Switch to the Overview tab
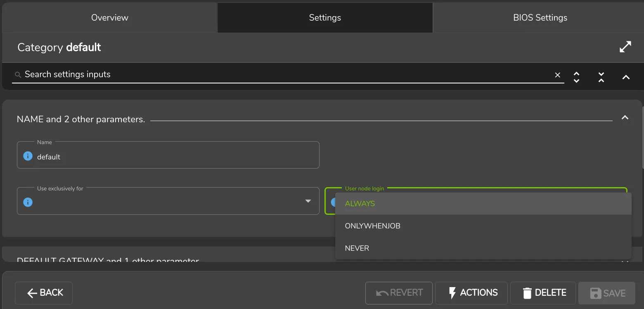644x309 pixels. pyautogui.click(x=110, y=18)
